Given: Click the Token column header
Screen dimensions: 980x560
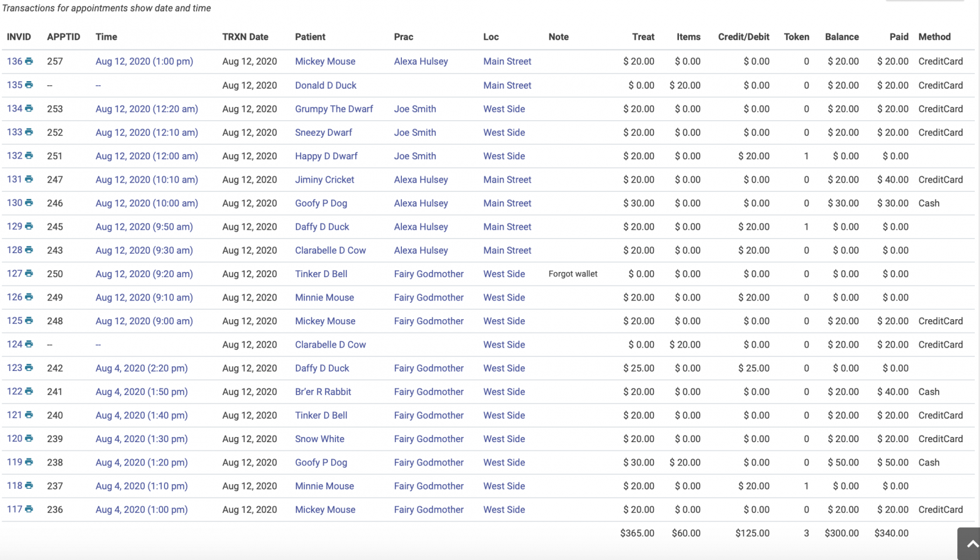Looking at the screenshot, I should pos(796,37).
